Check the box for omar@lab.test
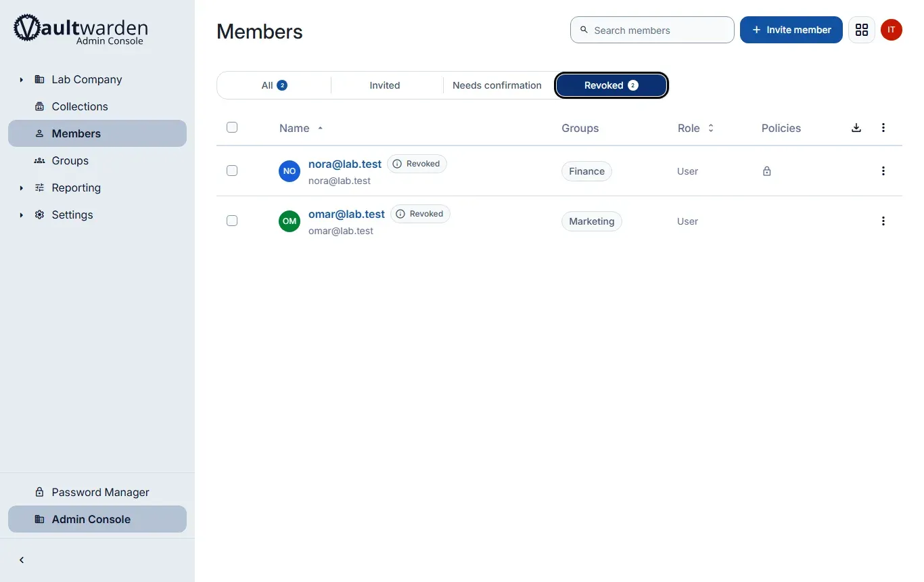This screenshot has height=582, width=924. click(232, 221)
